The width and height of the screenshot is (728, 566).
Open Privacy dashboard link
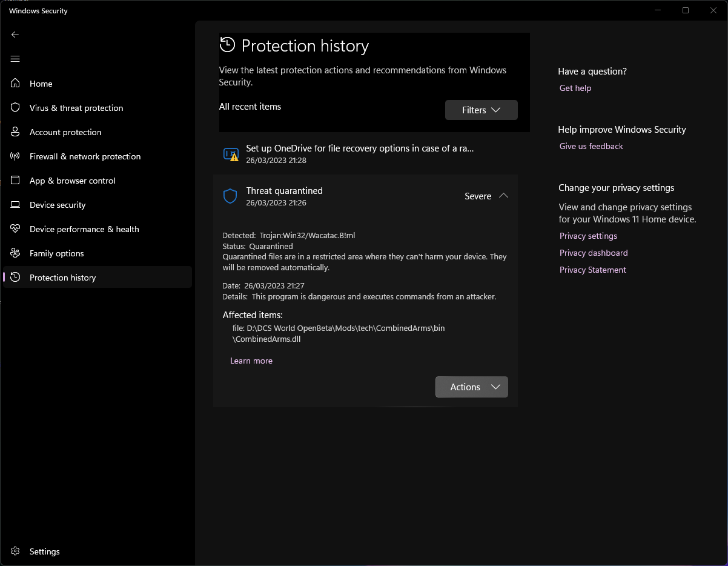tap(594, 253)
